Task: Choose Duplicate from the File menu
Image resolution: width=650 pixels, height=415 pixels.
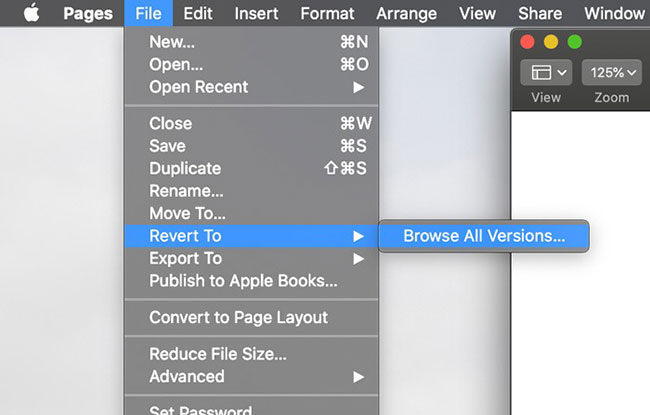Action: coord(185,168)
